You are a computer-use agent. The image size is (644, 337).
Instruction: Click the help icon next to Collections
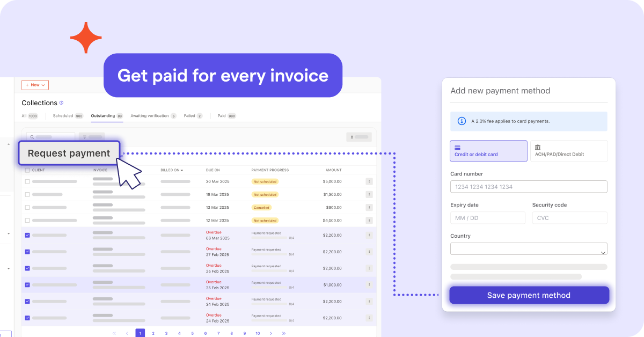(x=61, y=103)
